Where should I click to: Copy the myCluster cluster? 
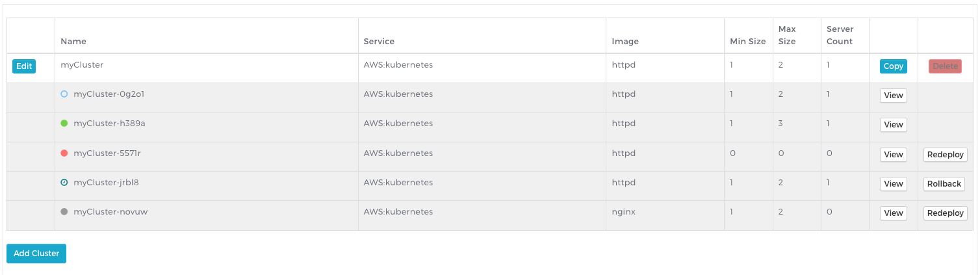pyautogui.click(x=893, y=66)
